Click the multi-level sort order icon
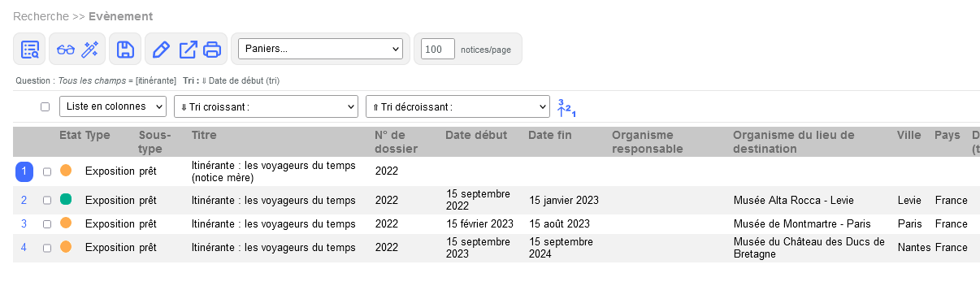 (566, 107)
